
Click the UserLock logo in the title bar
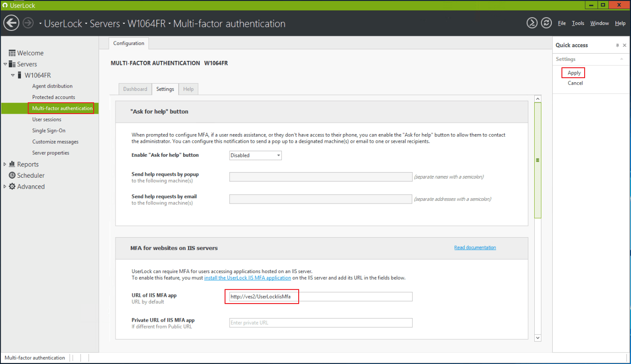tap(5, 5)
